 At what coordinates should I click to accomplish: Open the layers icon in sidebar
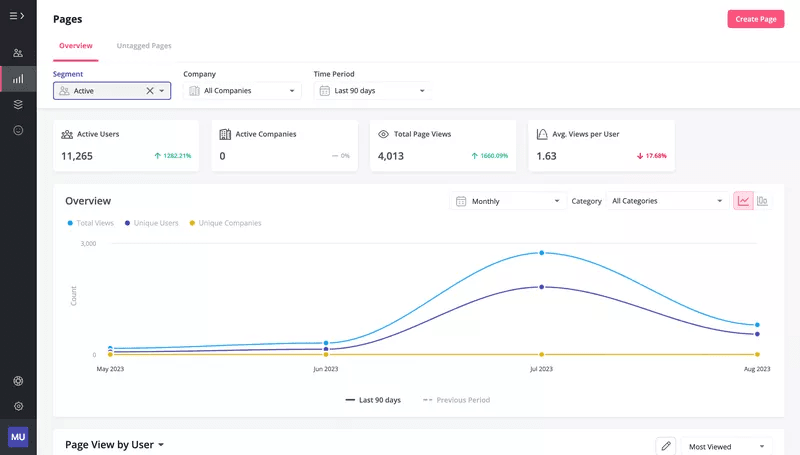[x=18, y=104]
